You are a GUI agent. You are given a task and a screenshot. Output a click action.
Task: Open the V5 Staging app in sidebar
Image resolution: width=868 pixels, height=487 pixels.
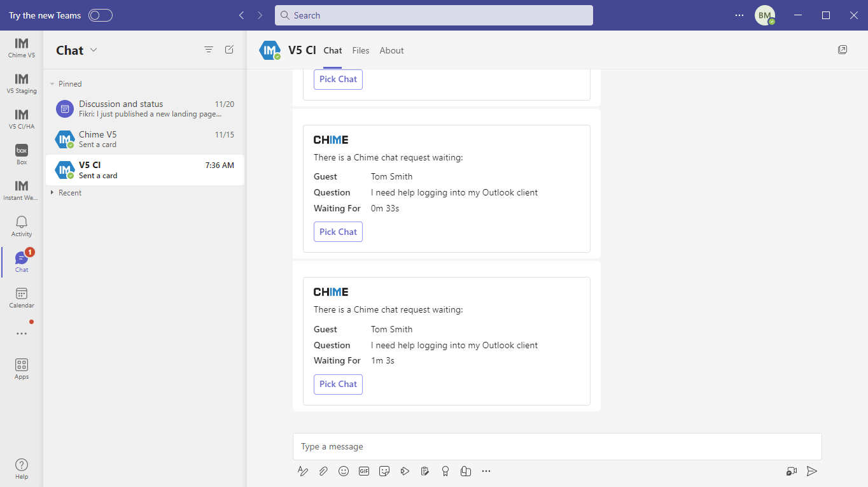(x=22, y=83)
